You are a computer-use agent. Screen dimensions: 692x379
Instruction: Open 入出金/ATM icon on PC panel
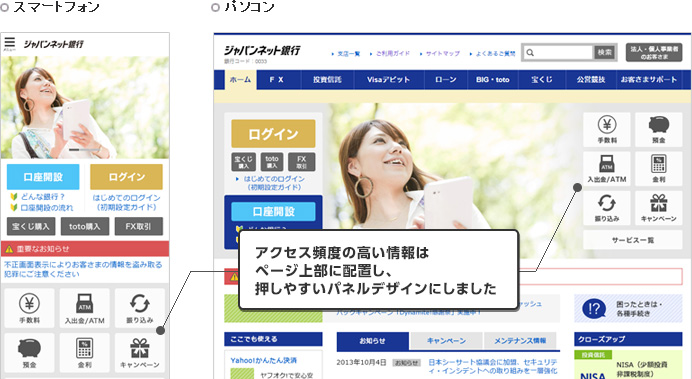click(607, 169)
